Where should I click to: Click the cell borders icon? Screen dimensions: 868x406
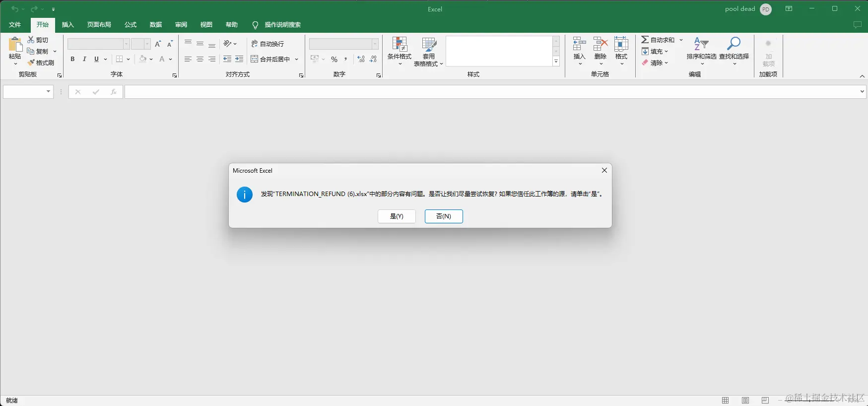[x=119, y=59]
